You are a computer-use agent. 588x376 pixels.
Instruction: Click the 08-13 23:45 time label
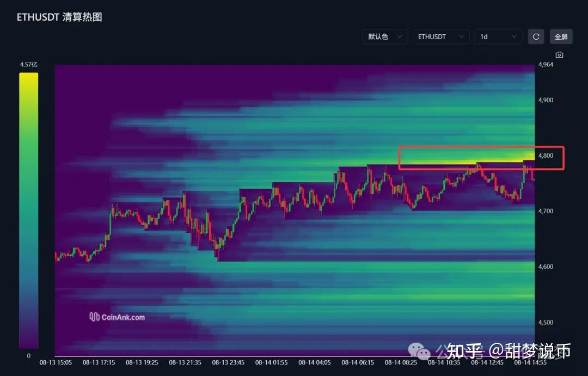click(x=228, y=362)
